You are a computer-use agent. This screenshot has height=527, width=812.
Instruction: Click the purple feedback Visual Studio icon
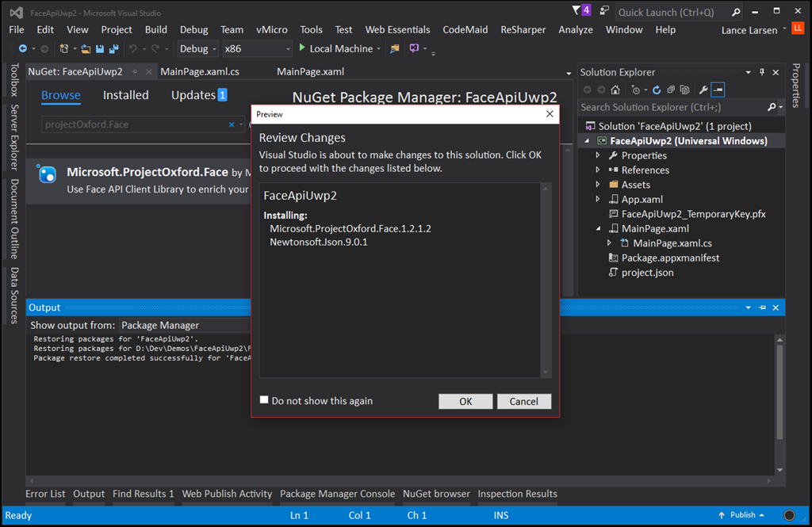414,48
